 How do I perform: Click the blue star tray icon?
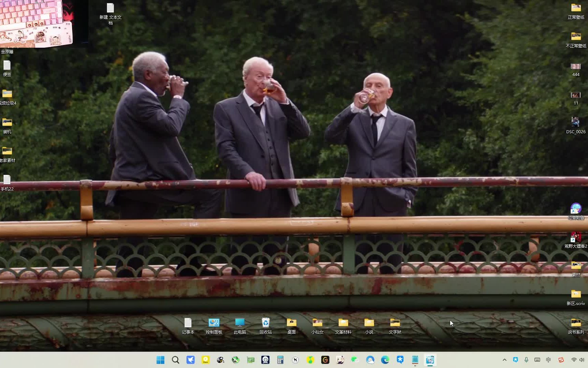515,360
